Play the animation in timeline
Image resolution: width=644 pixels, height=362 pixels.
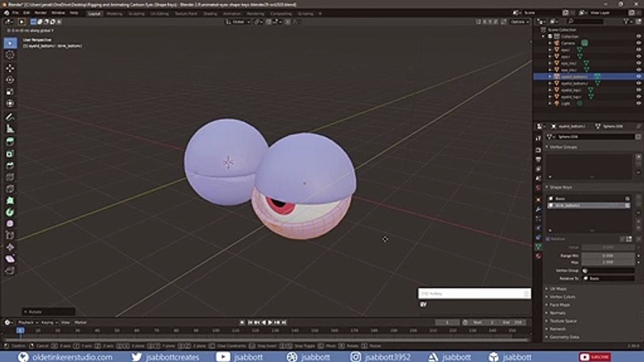[x=270, y=322]
